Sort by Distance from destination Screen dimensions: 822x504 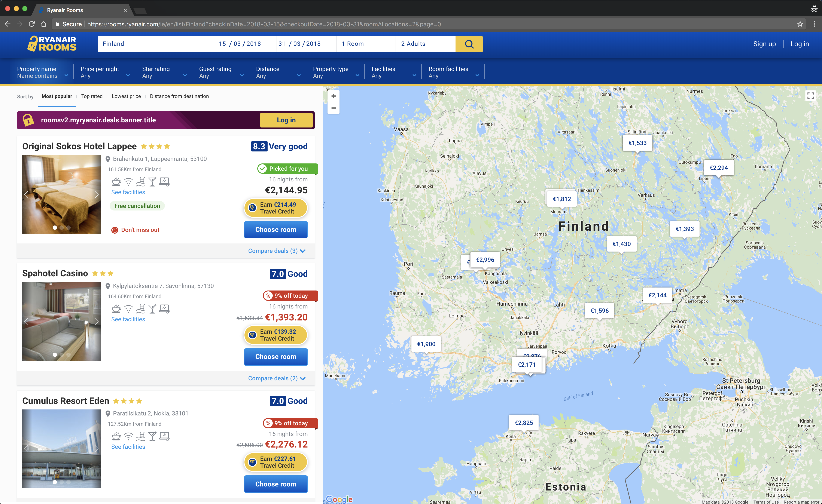point(179,96)
